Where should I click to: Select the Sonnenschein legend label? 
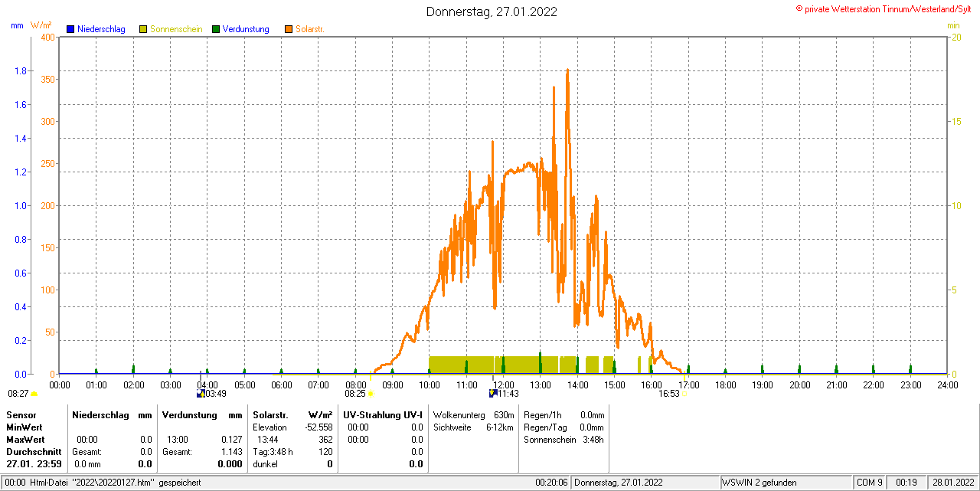[x=176, y=29]
